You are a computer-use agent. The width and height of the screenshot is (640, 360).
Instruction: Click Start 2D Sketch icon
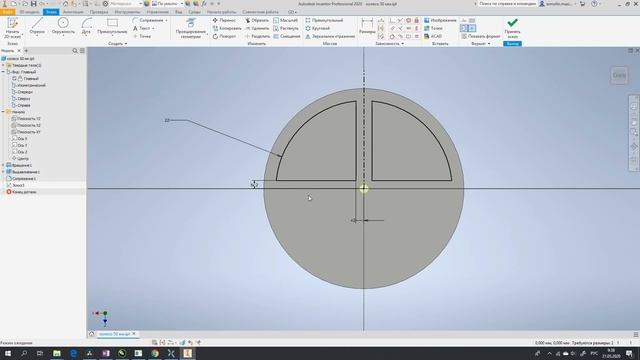[x=13, y=28]
